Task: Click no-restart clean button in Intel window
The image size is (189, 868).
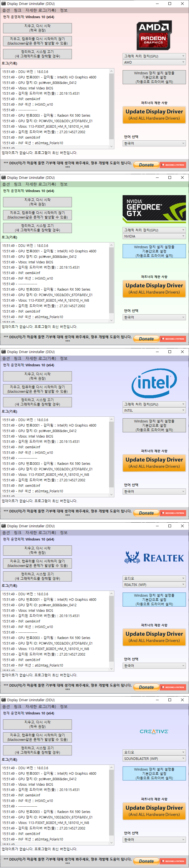Action: (x=37, y=389)
